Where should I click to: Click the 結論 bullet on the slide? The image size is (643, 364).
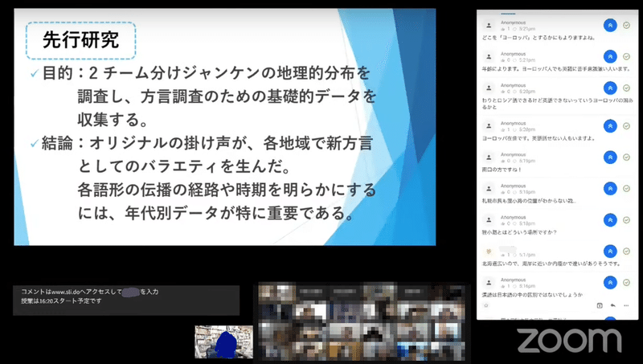click(x=202, y=144)
